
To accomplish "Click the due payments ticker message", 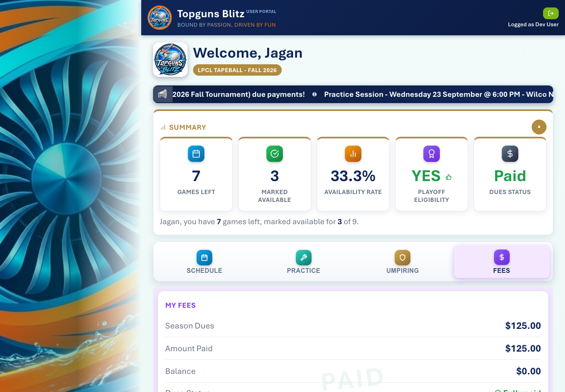I will pyautogui.click(x=239, y=94).
